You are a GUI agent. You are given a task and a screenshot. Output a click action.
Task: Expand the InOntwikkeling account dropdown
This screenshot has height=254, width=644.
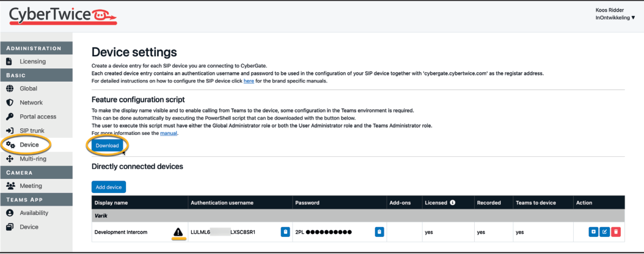[615, 18]
